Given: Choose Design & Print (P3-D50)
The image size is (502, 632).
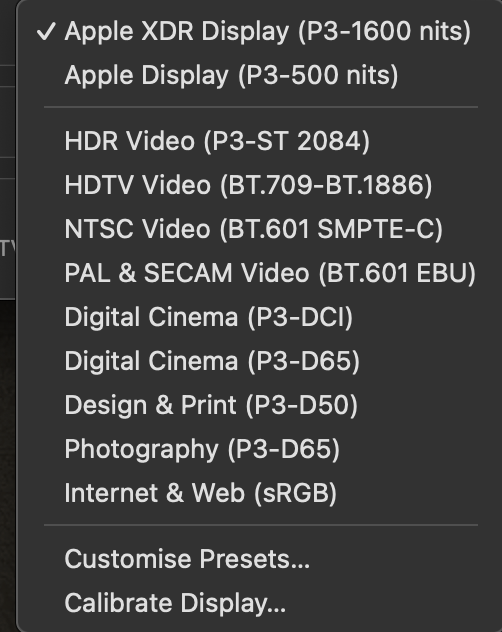Looking at the screenshot, I should pyautogui.click(x=260, y=405).
